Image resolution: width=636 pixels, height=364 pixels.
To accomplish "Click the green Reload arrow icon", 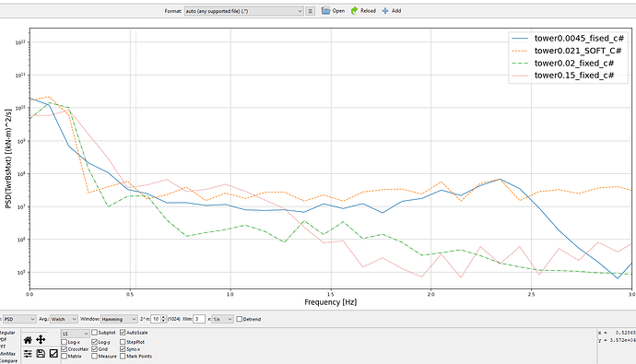I will [355, 10].
